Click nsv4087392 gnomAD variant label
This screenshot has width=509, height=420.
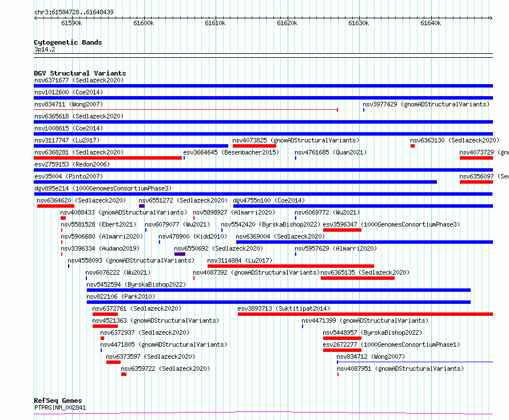tap(256, 272)
